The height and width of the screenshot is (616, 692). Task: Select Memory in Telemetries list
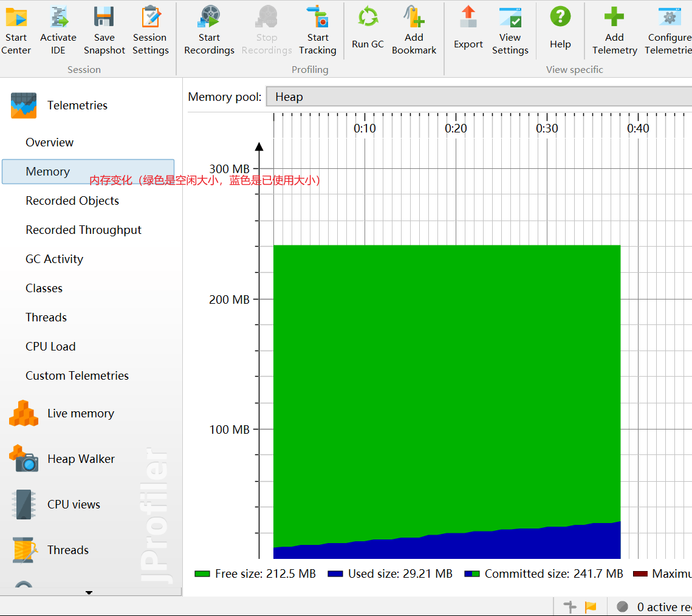[x=47, y=172]
